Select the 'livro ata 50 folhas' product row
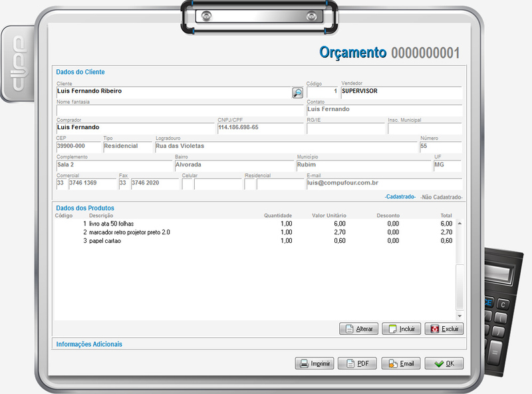The width and height of the screenshot is (532, 394). 199,224
